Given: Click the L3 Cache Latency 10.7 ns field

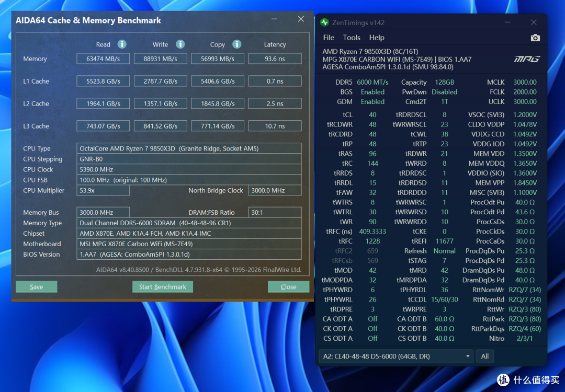Looking at the screenshot, I should [275, 126].
